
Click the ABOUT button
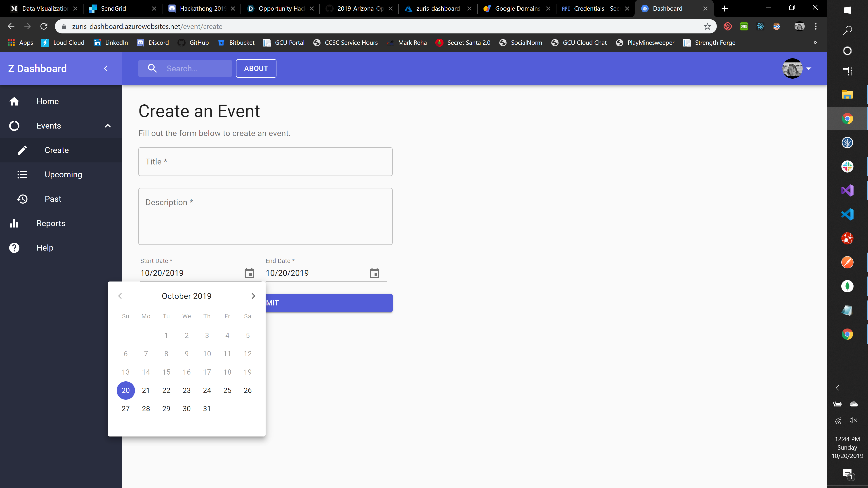[x=256, y=69]
